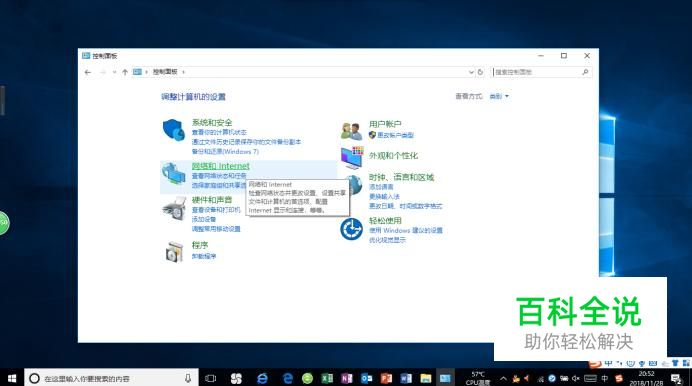Click 添加设备 link
692x386 pixels.
click(x=204, y=219)
